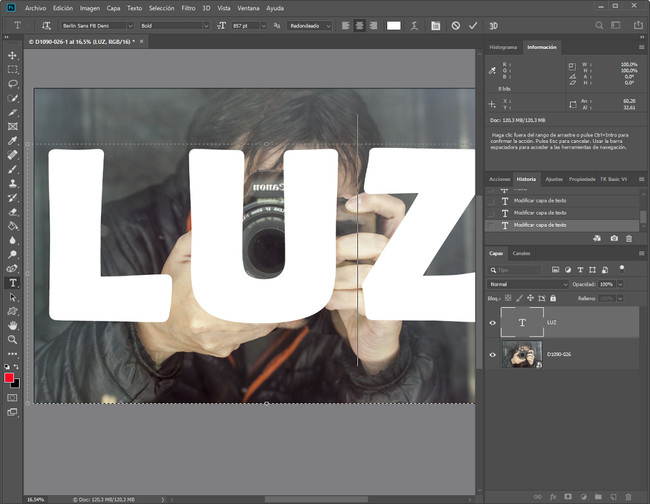Hide the D1090-026 layer

(492, 355)
